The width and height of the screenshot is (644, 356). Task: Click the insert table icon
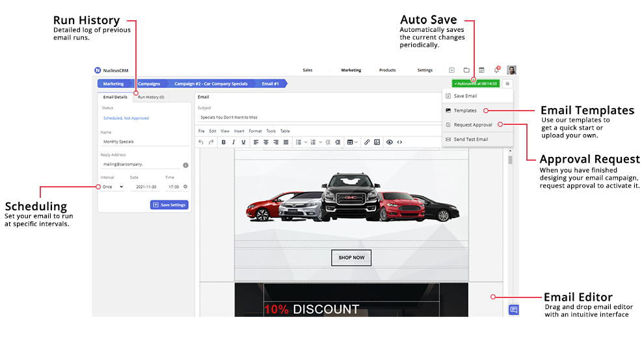pos(350,143)
